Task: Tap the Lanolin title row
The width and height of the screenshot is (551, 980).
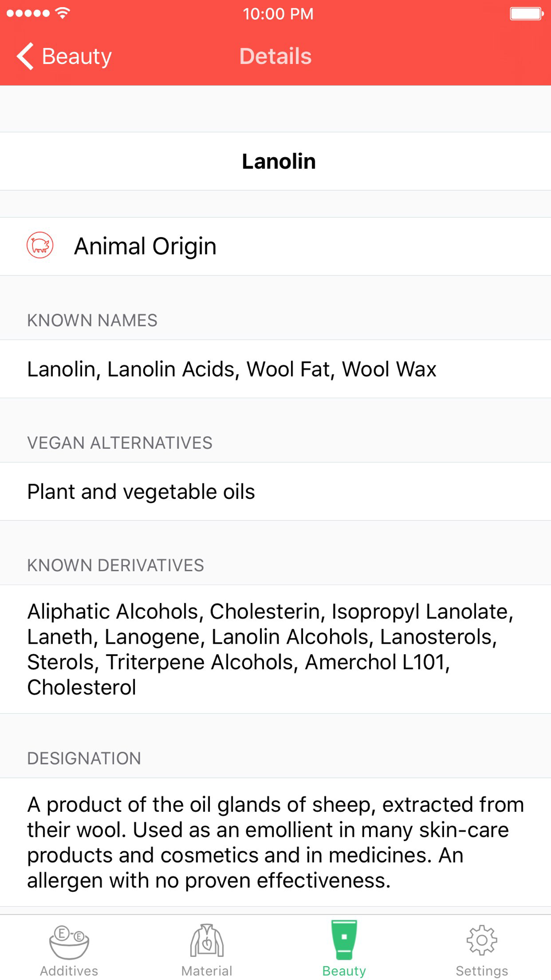Action: tap(278, 161)
